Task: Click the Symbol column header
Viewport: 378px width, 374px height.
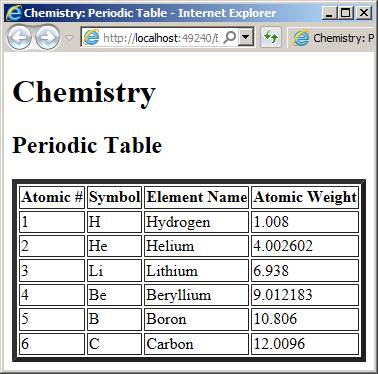Action: [x=115, y=197]
